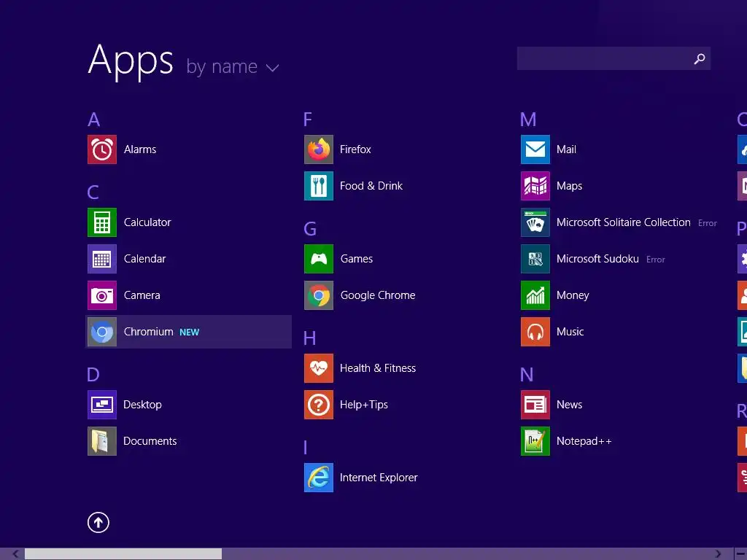Viewport: 747px width, 560px height.
Task: Click the horizontal scrollbar thumb
Action: click(x=123, y=554)
